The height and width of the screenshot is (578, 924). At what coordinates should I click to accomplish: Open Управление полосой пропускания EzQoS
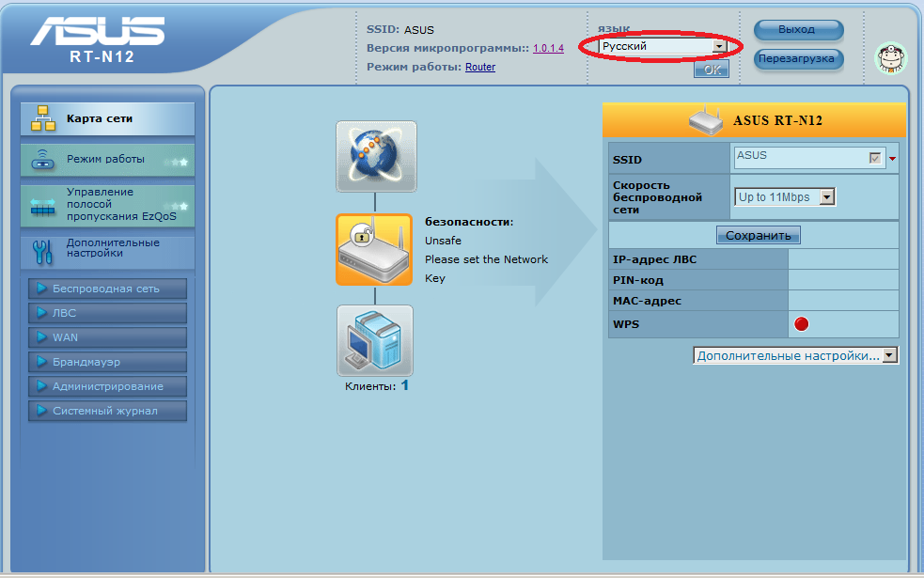click(107, 205)
